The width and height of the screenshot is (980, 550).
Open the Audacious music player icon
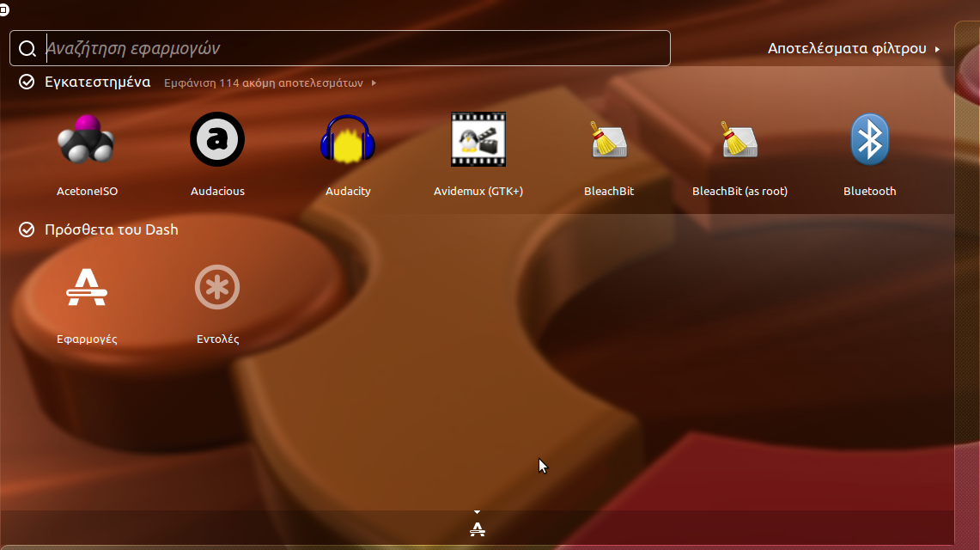(217, 140)
